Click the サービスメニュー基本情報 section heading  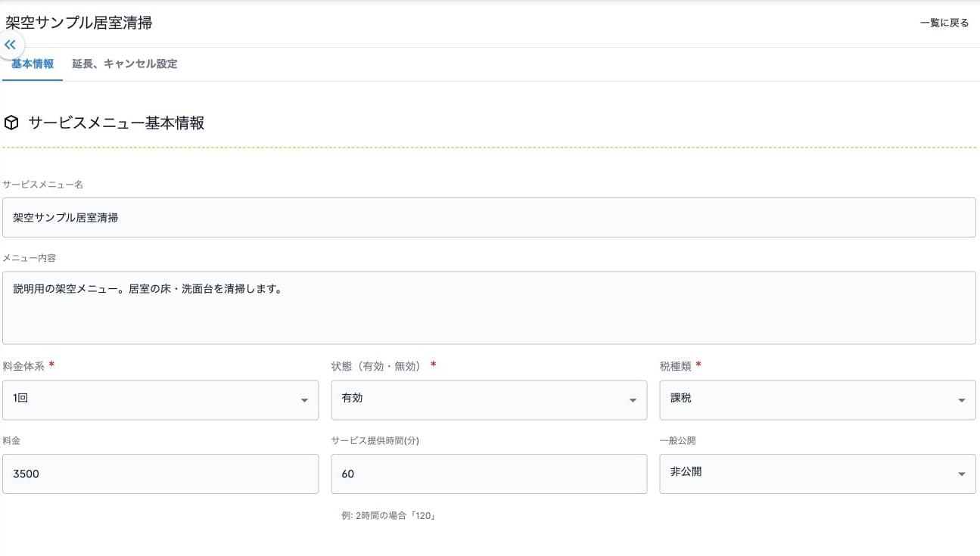point(117,123)
